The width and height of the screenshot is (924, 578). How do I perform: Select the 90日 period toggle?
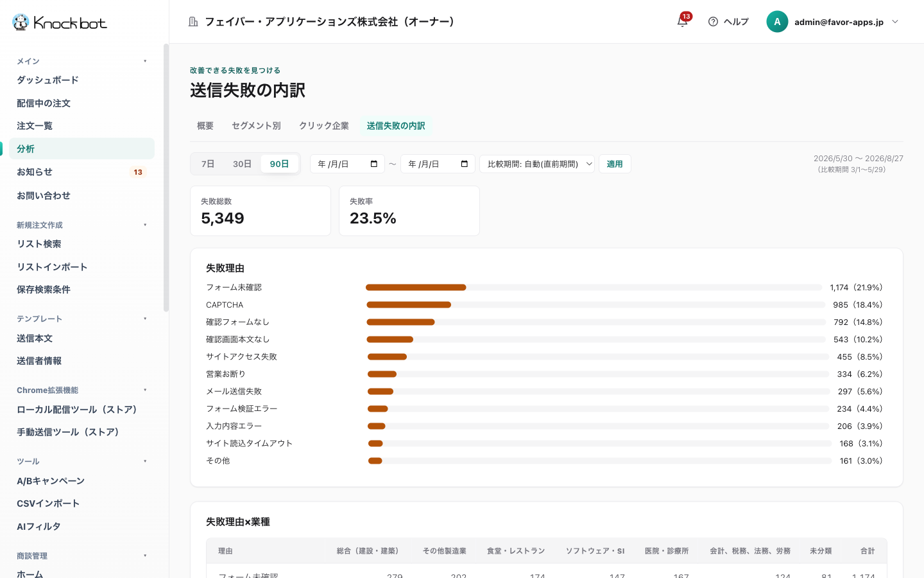pos(279,164)
